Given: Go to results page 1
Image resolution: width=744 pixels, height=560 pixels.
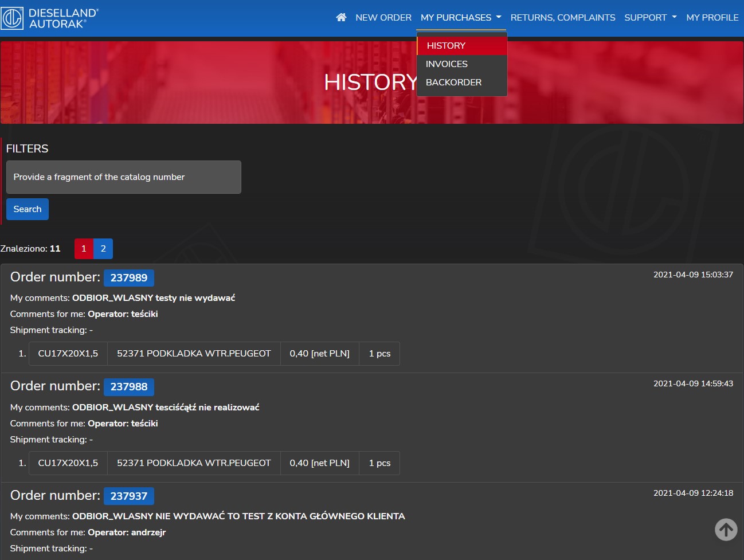Looking at the screenshot, I should pyautogui.click(x=84, y=249).
